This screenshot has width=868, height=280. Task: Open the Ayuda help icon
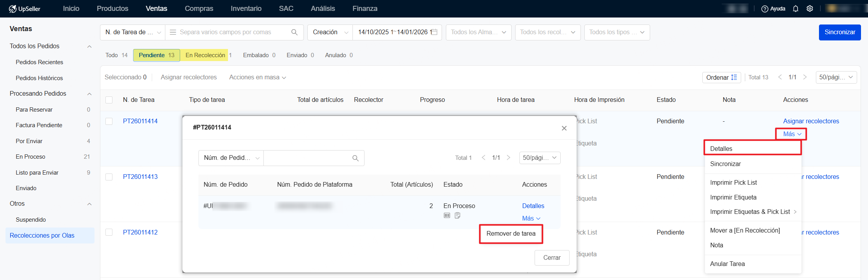tap(765, 9)
